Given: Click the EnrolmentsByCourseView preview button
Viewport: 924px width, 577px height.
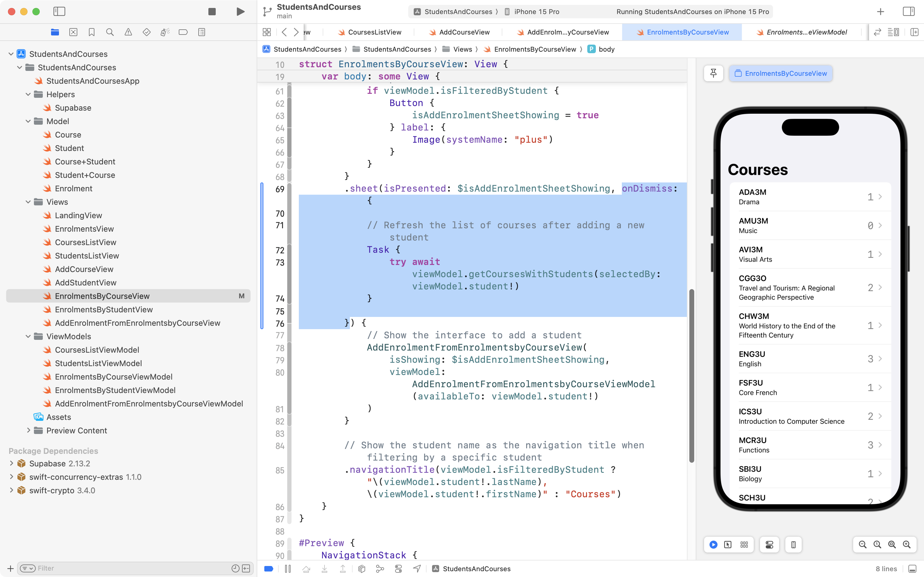Looking at the screenshot, I should click(781, 73).
